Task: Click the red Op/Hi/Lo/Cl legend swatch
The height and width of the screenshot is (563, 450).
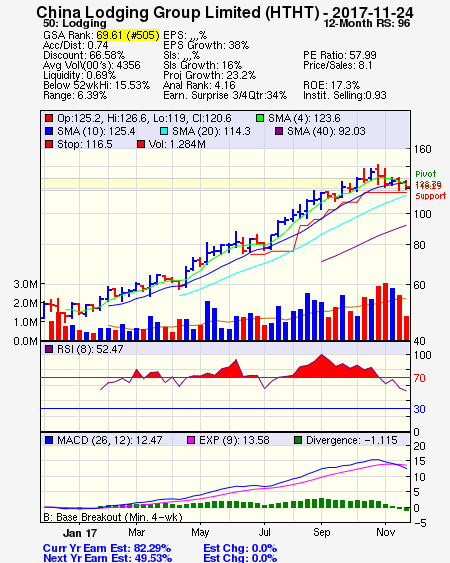Action: (49, 118)
